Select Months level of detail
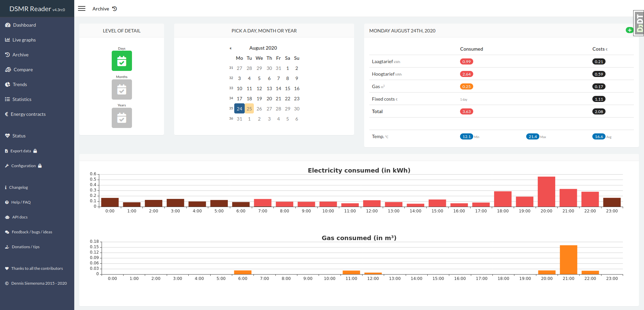 [122, 89]
